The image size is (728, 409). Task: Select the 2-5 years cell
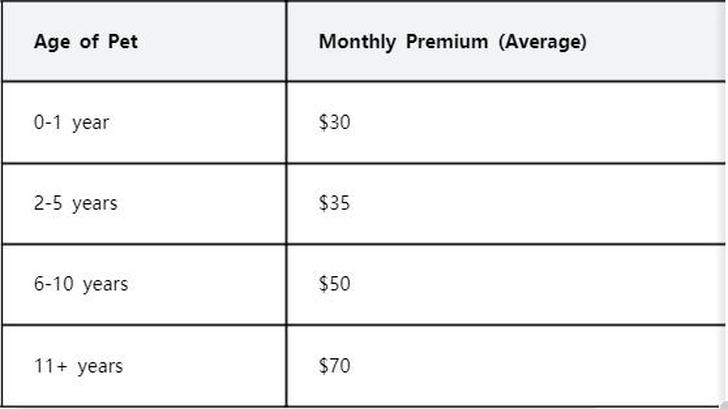(x=144, y=204)
